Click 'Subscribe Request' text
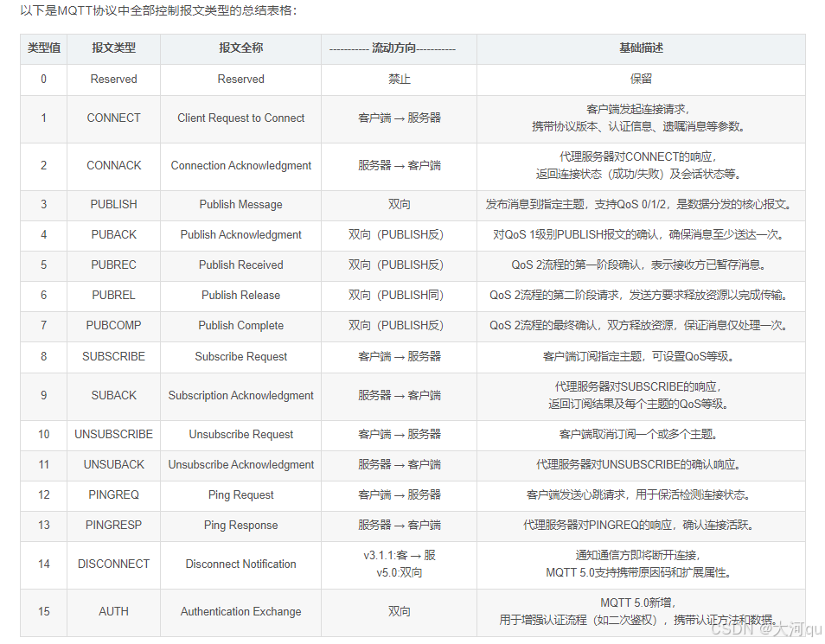The image size is (825, 644). [x=241, y=356]
